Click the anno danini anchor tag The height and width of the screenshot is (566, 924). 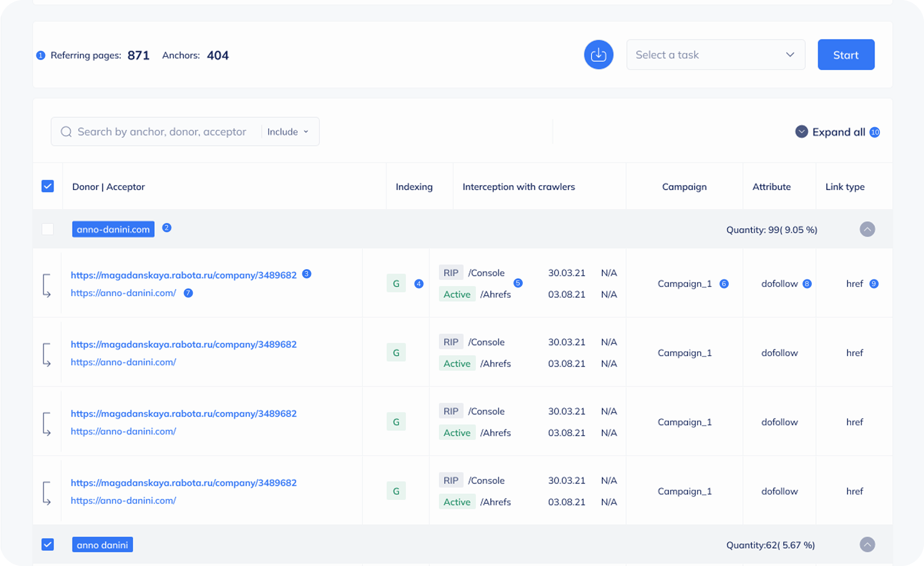coord(102,544)
